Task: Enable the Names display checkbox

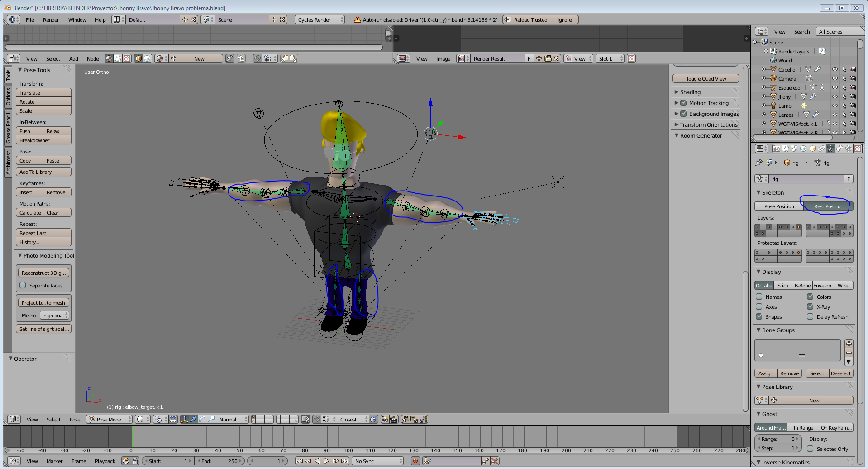Action: [759, 297]
